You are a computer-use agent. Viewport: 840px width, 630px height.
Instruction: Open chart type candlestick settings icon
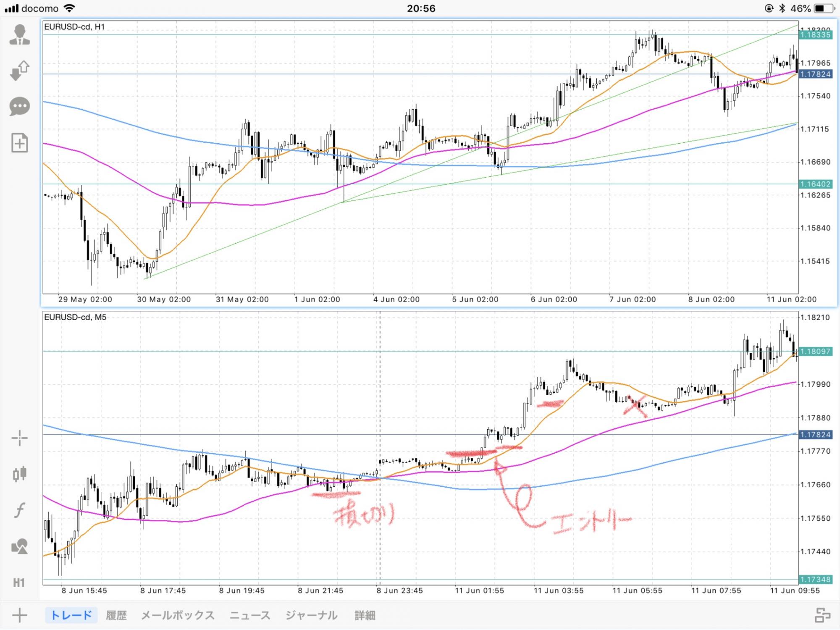tap(19, 474)
